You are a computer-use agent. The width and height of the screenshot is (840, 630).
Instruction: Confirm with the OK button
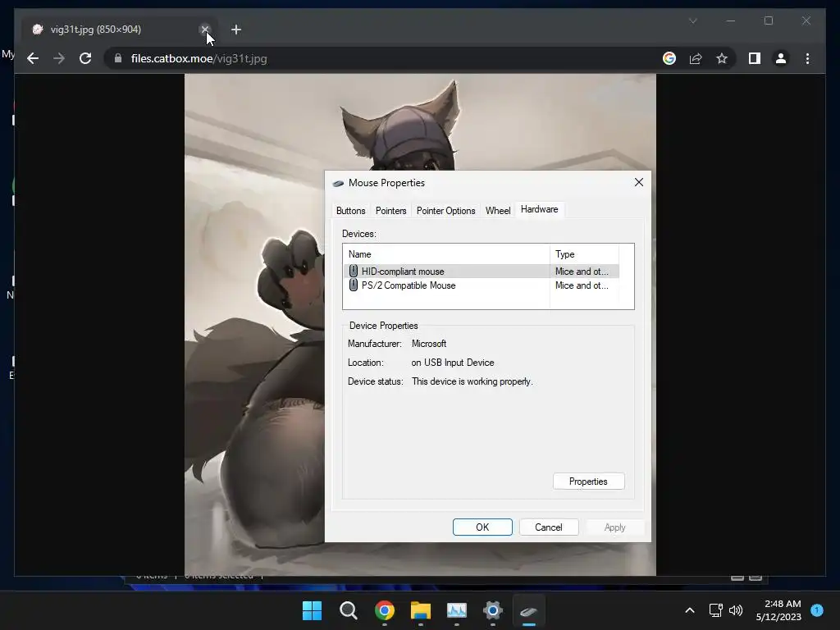[x=482, y=527]
